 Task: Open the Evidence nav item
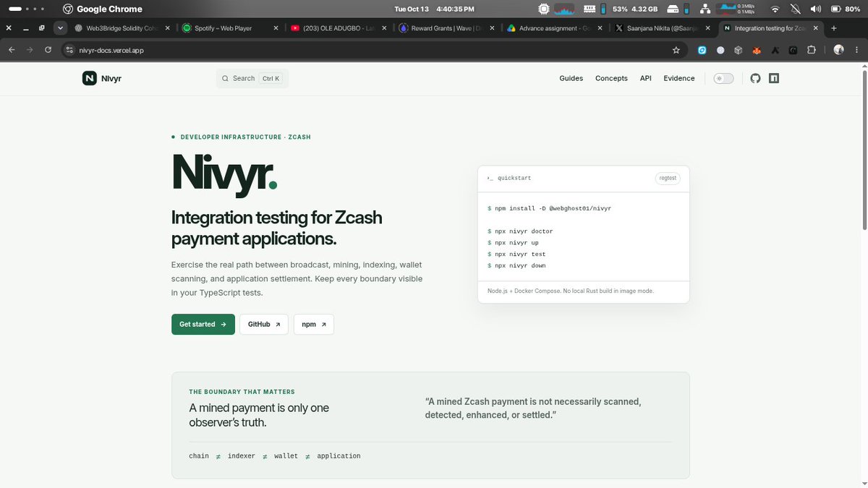[x=678, y=78]
